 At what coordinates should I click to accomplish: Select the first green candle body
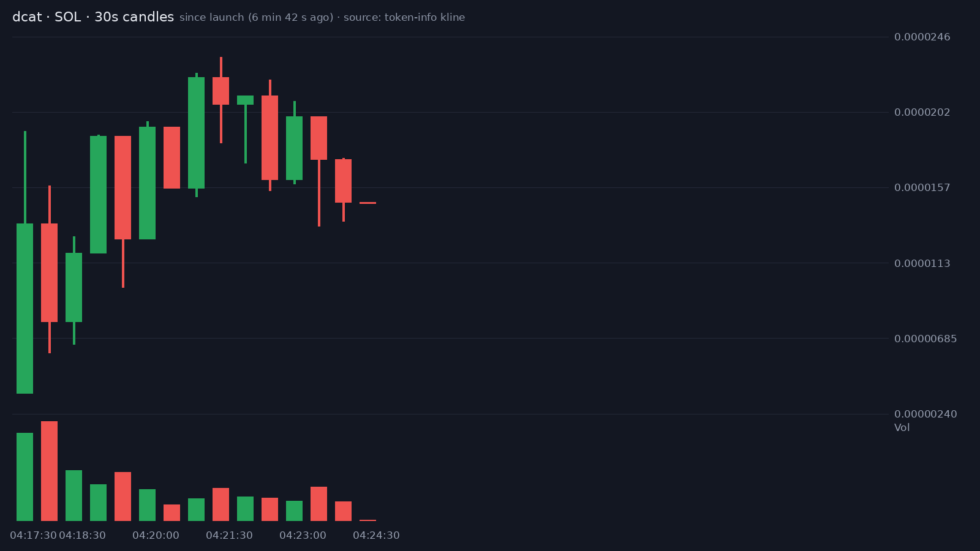(x=25, y=309)
